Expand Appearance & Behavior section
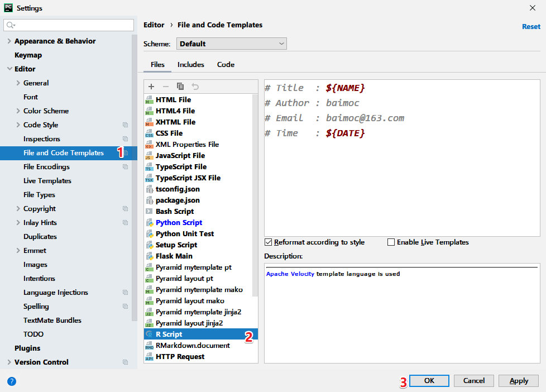 click(9, 41)
